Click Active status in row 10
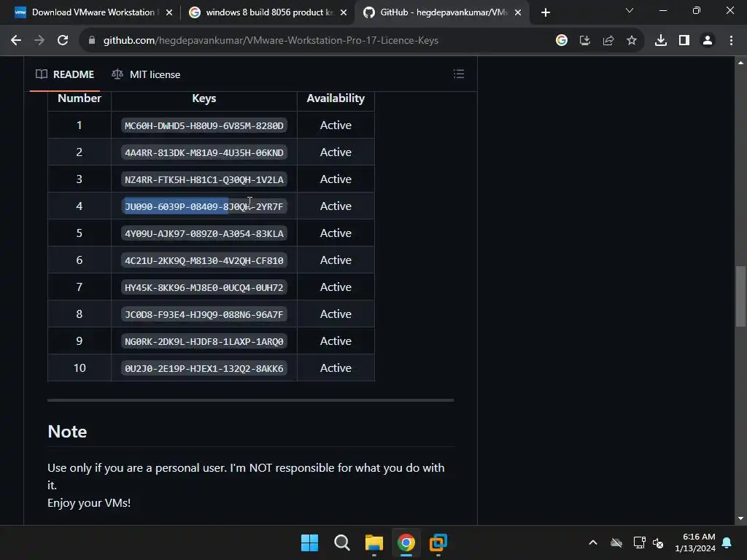This screenshot has width=747, height=560. 336,368
